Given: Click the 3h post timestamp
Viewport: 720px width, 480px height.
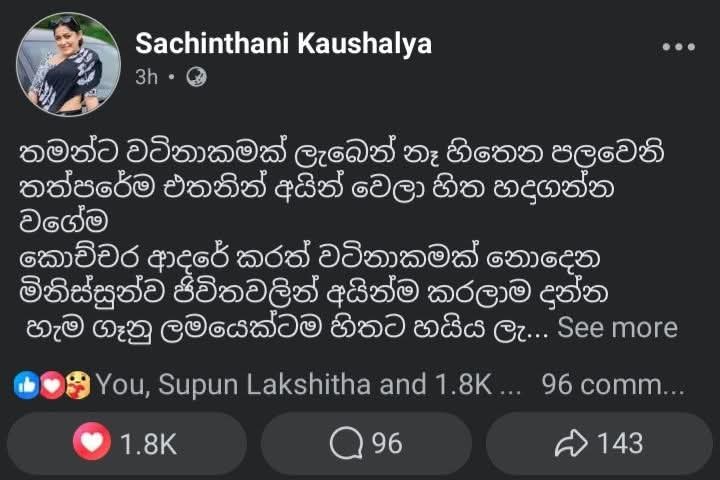Looking at the screenshot, I should 147,77.
